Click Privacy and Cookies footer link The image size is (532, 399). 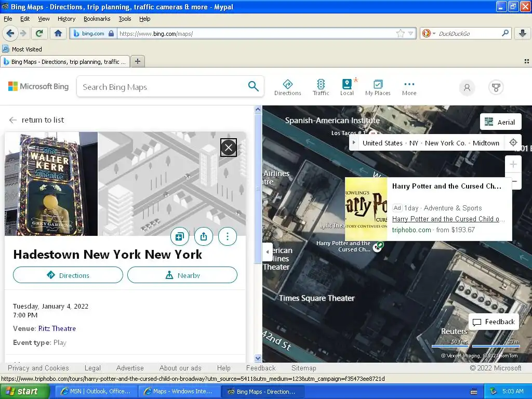click(38, 368)
